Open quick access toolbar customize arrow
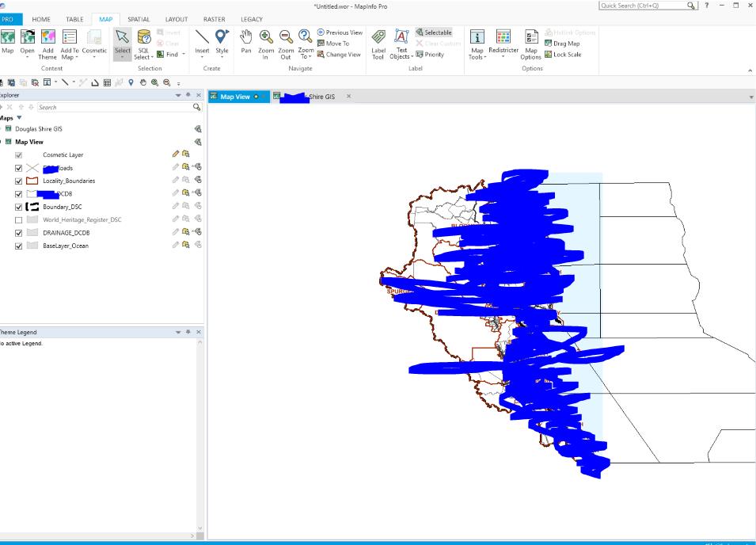 (178, 83)
